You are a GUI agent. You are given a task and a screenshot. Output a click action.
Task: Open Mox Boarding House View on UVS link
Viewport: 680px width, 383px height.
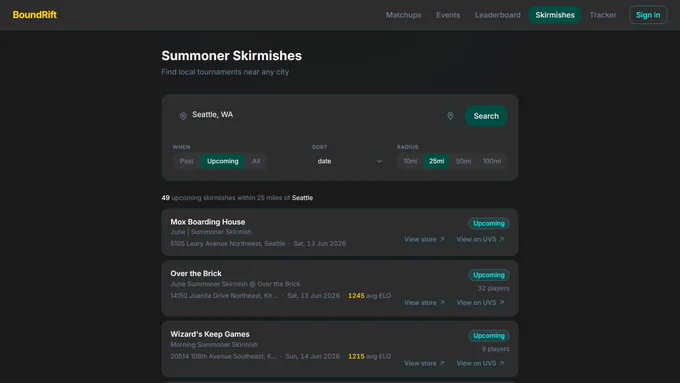point(480,239)
